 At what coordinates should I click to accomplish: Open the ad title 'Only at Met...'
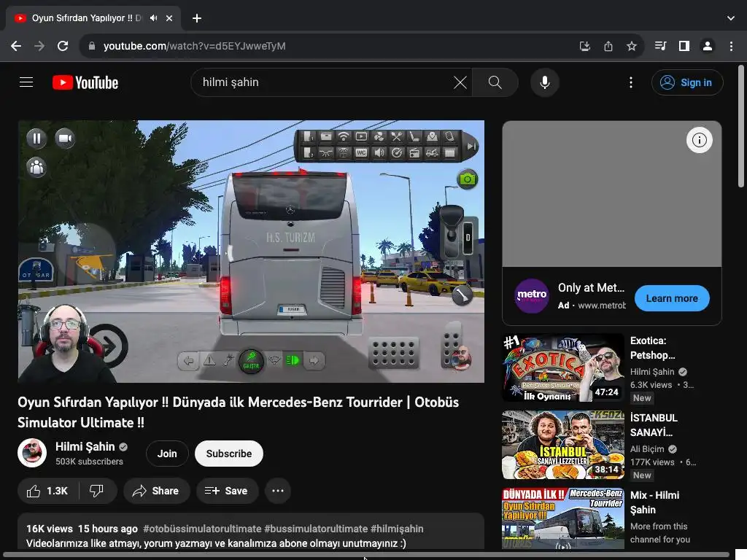[591, 287]
